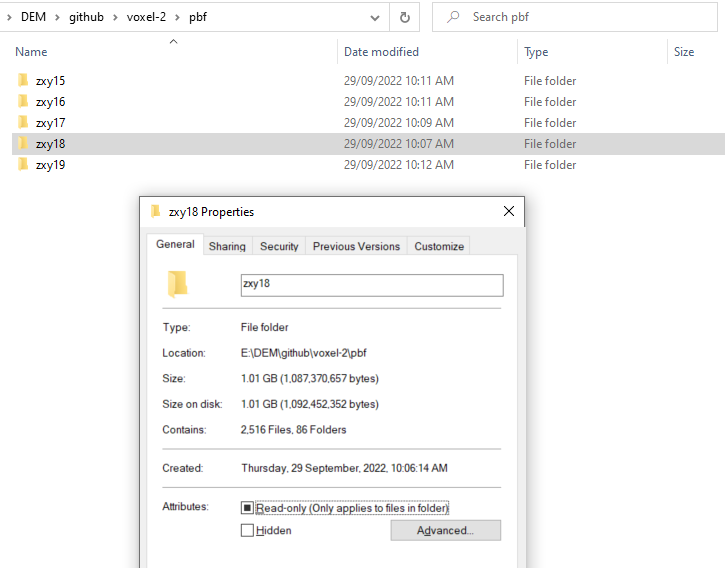725x568 pixels.
Task: Open Advanced attributes dialog
Action: pos(445,530)
